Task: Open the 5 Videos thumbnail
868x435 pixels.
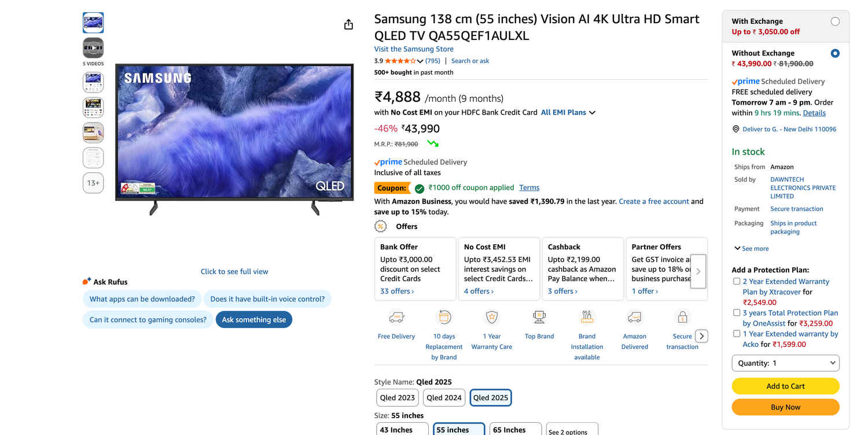Action: coord(93,48)
